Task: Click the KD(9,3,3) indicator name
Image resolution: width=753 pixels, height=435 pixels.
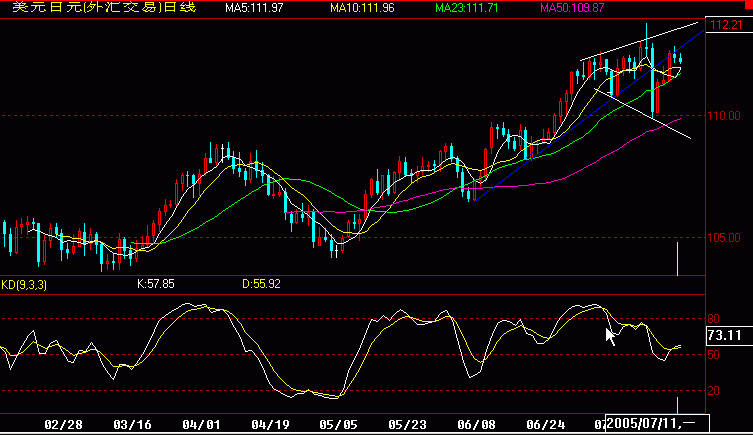Action: (24, 285)
